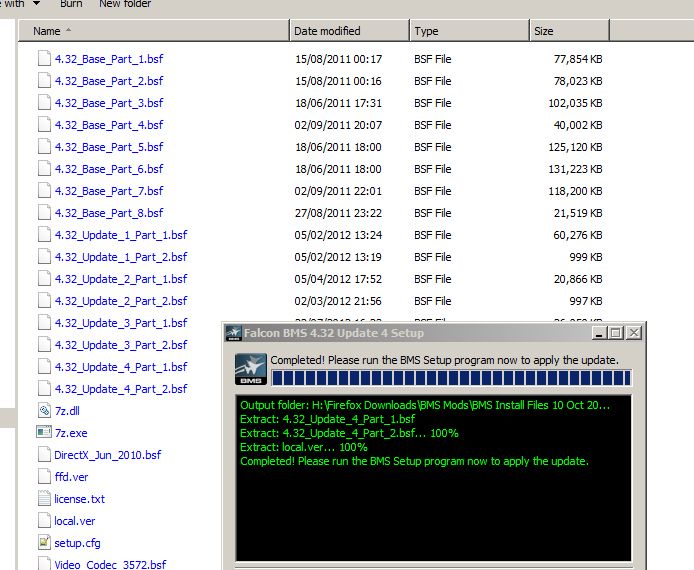Minimize the Falcon BMS setup window
This screenshot has height=570, width=694.
(599, 333)
